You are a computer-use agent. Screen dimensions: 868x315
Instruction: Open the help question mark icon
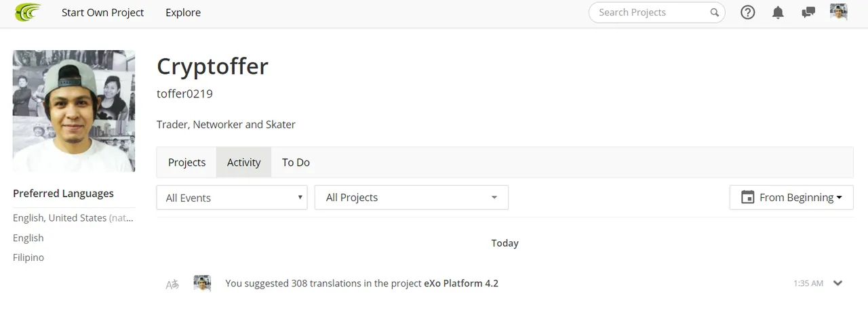(x=747, y=12)
